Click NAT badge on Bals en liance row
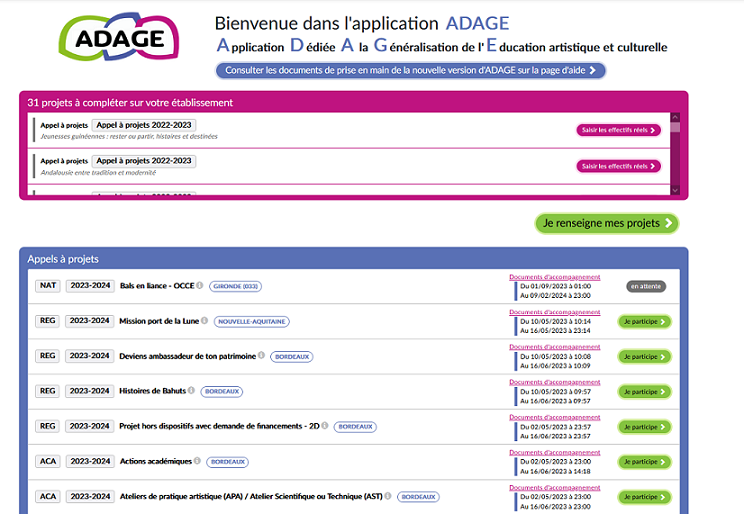The height and width of the screenshot is (514, 744). click(x=48, y=286)
